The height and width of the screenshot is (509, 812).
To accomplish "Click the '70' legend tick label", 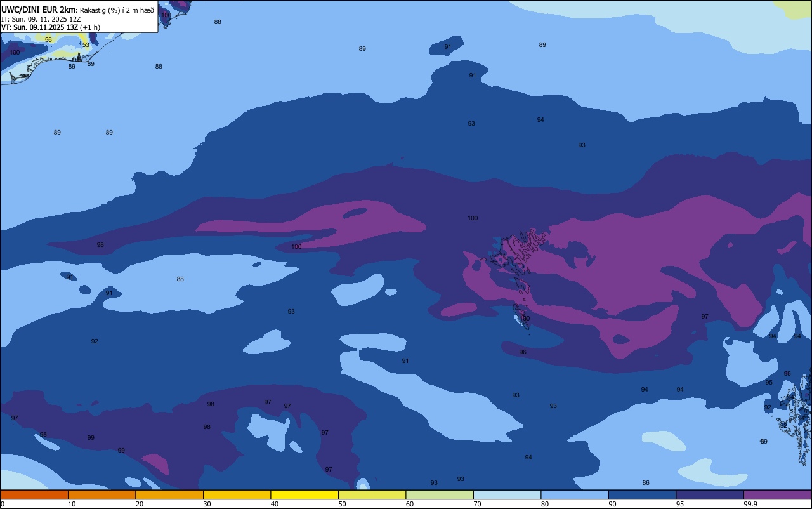I will 477,504.
